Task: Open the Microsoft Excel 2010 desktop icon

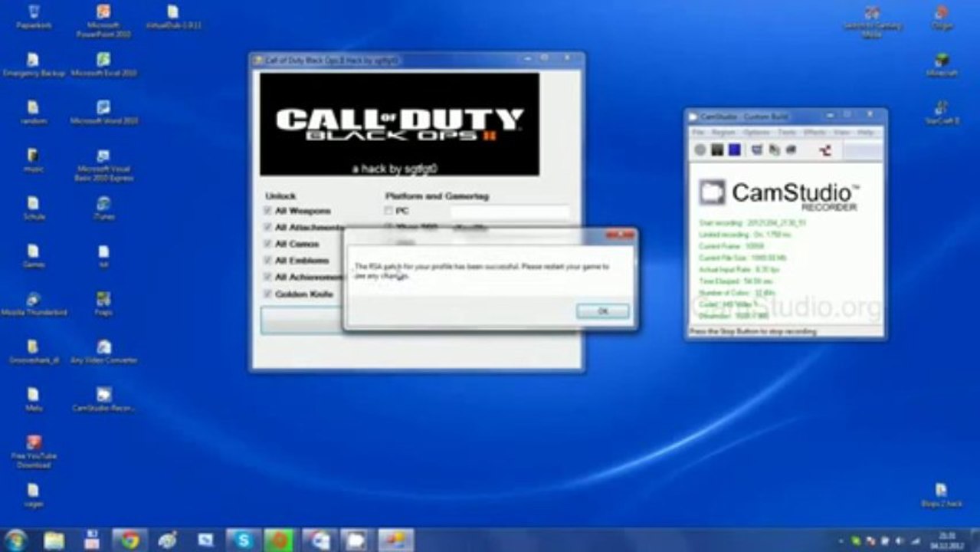Action: 103,64
